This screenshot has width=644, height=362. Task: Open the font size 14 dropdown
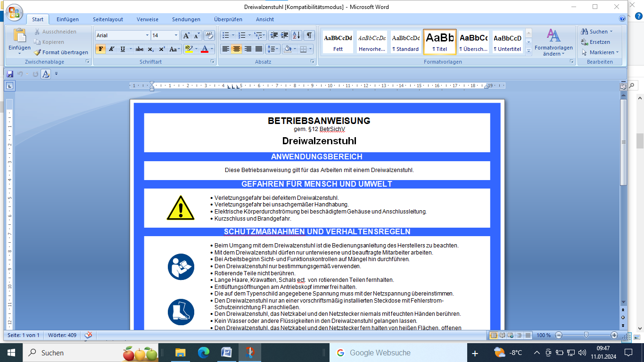point(176,35)
